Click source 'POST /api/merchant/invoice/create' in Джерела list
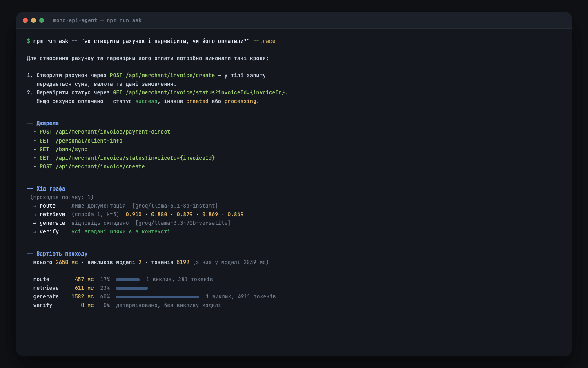 [92, 167]
